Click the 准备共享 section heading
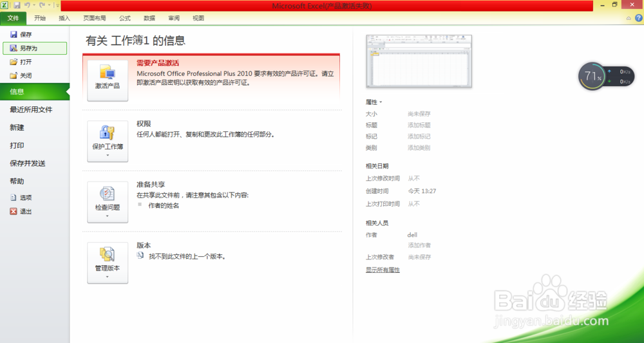This screenshot has height=343, width=644. click(151, 184)
